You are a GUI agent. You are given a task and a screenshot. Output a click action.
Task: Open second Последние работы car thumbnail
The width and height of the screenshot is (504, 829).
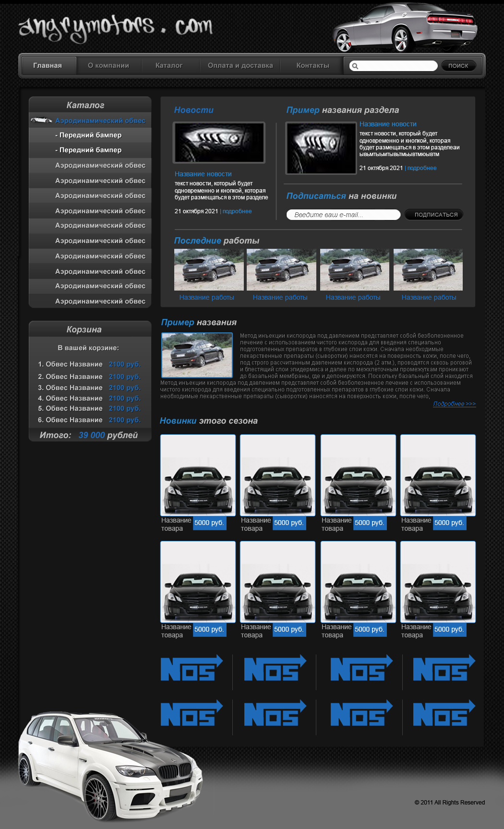coord(281,269)
